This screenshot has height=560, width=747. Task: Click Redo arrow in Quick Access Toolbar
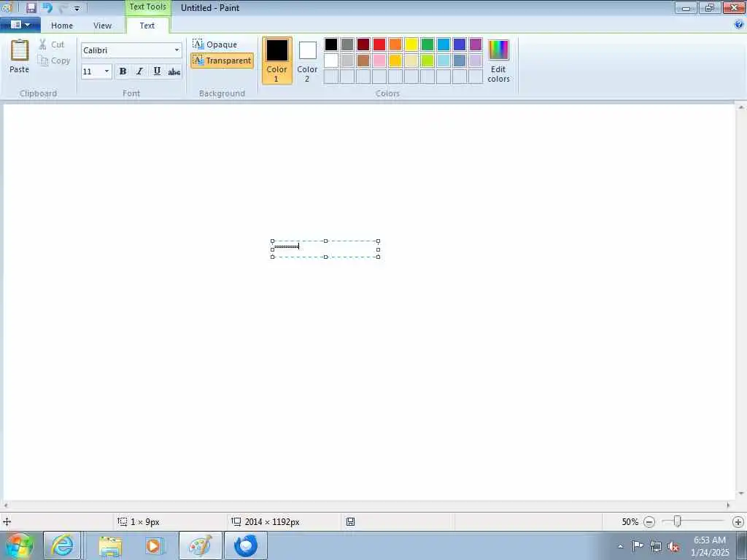point(63,8)
